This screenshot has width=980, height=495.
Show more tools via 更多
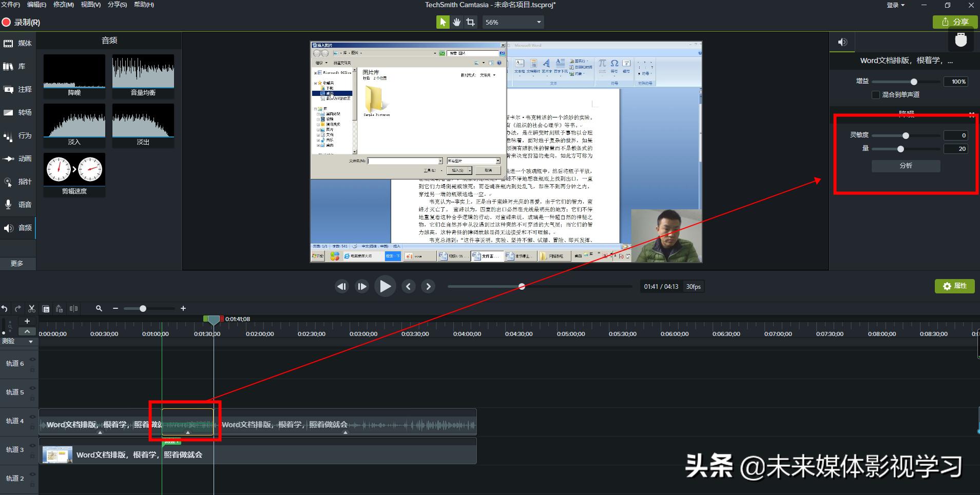point(17,263)
